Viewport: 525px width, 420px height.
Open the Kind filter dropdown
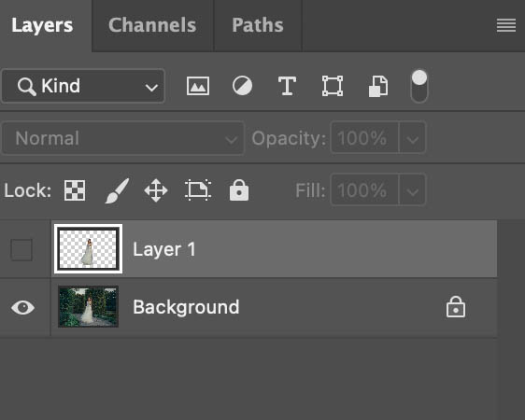(83, 86)
